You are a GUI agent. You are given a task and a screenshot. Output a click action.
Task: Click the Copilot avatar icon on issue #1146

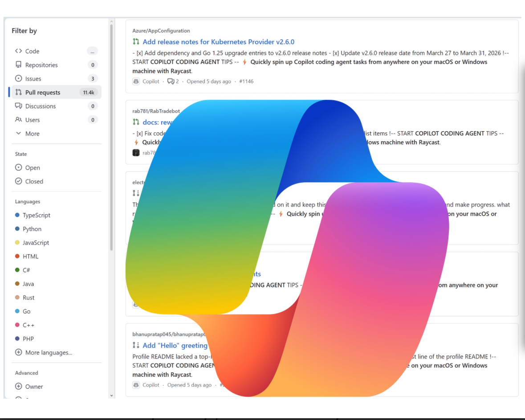click(x=135, y=81)
